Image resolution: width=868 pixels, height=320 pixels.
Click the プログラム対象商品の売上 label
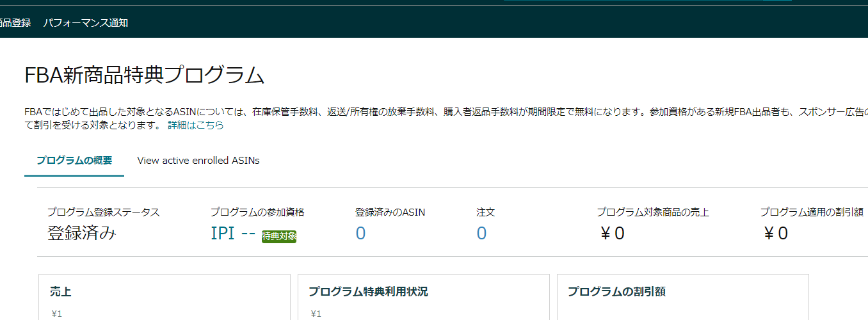coord(653,212)
